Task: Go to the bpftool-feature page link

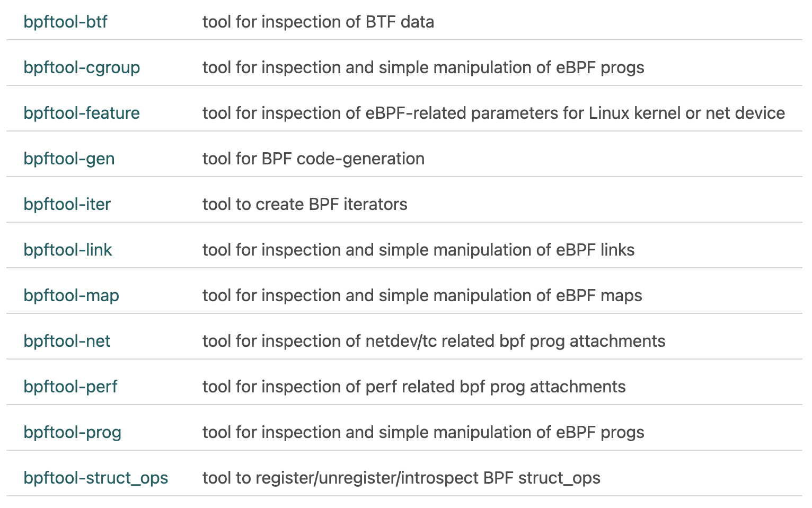Action: (x=82, y=113)
